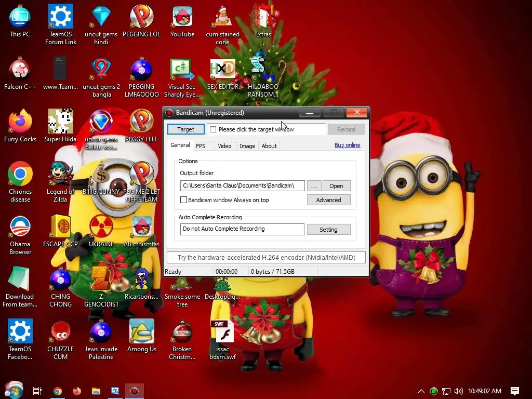Open the Video tab in Bandicam

224,146
